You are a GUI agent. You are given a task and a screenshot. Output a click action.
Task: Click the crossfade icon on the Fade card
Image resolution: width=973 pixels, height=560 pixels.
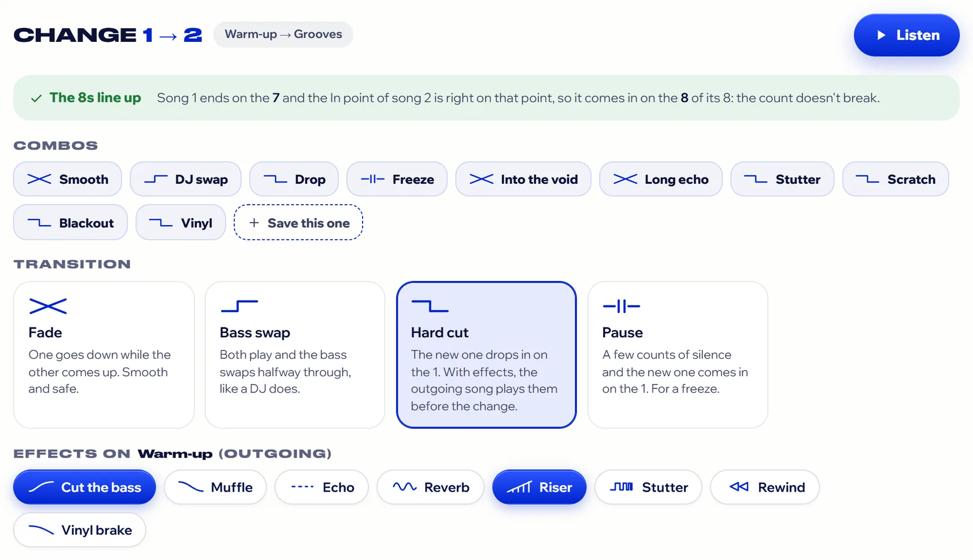tap(48, 306)
